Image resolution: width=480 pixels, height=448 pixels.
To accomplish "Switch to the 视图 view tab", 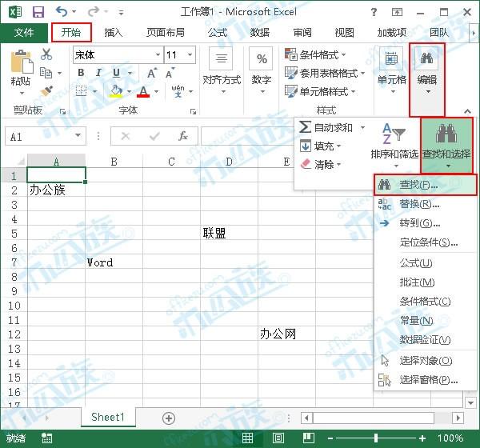I will click(x=344, y=33).
